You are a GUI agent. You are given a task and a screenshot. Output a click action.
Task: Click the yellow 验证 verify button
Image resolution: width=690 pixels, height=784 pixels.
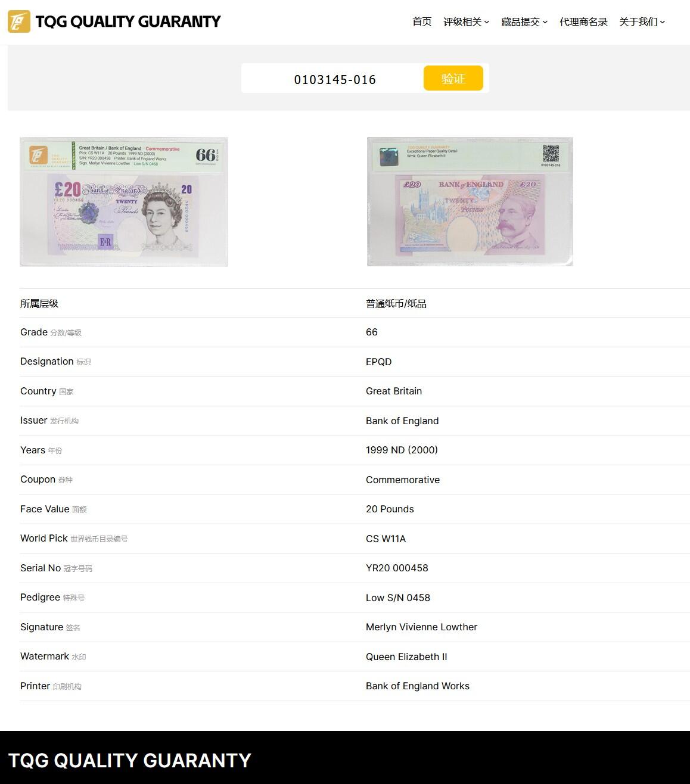point(453,78)
